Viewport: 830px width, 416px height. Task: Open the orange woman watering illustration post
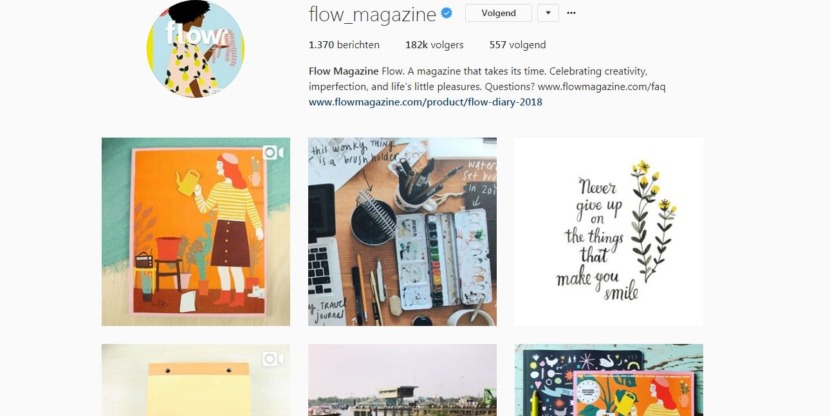click(196, 232)
